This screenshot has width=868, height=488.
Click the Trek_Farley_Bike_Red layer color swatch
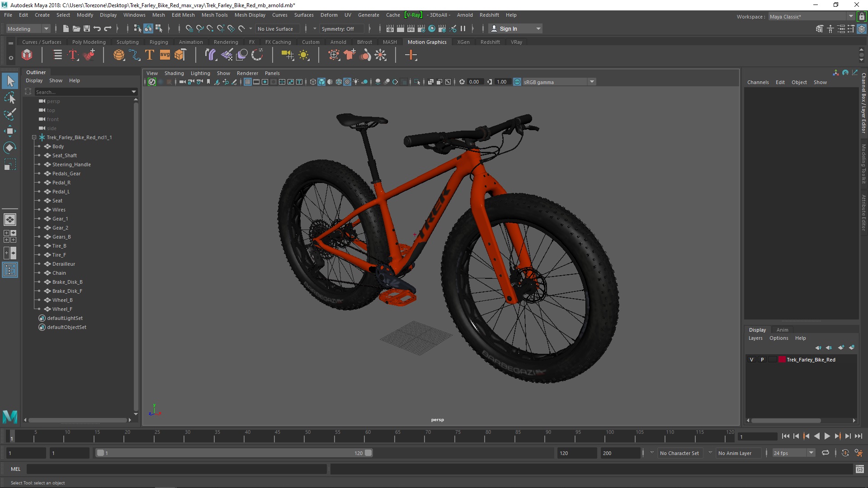click(782, 360)
